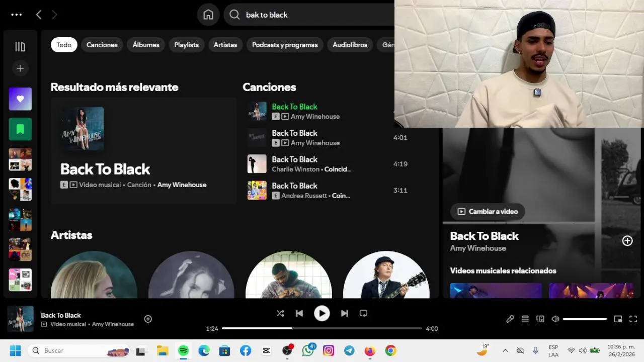Open the green bookmark episodes tile

20,129
